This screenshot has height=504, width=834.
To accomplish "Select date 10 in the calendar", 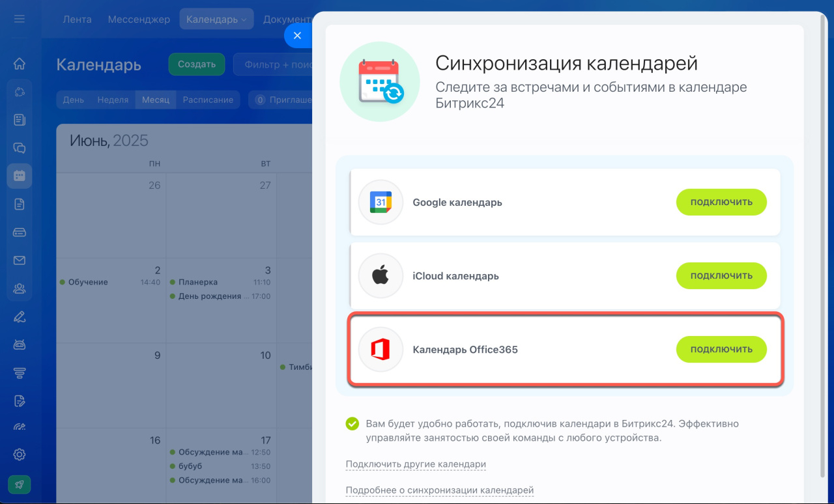I will (x=265, y=356).
